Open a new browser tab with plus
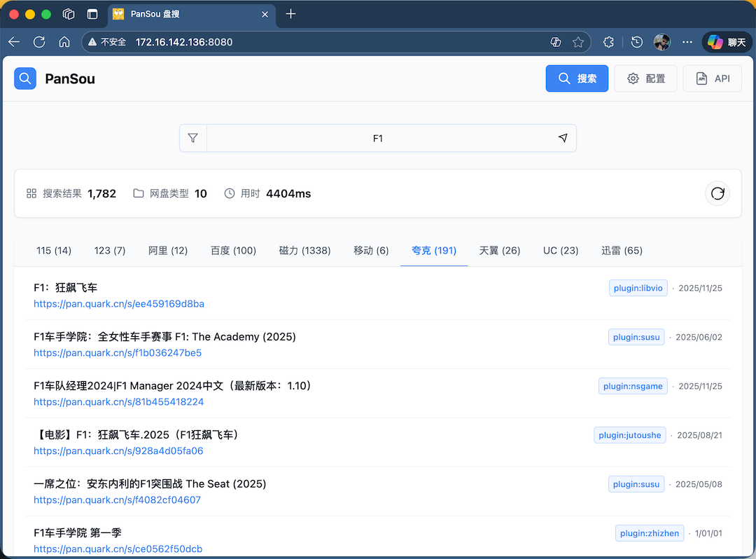This screenshot has height=559, width=756. 291,14
